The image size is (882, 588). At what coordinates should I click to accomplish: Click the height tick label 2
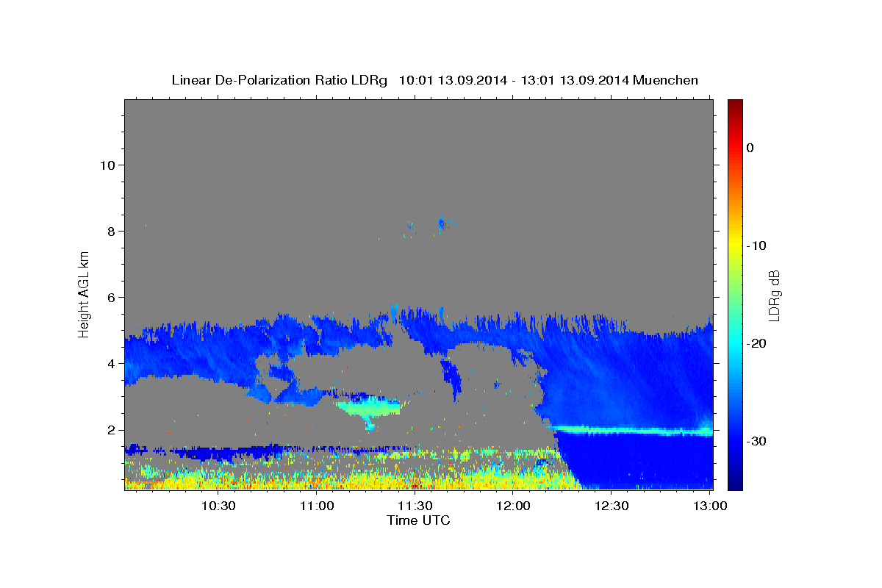click(112, 430)
